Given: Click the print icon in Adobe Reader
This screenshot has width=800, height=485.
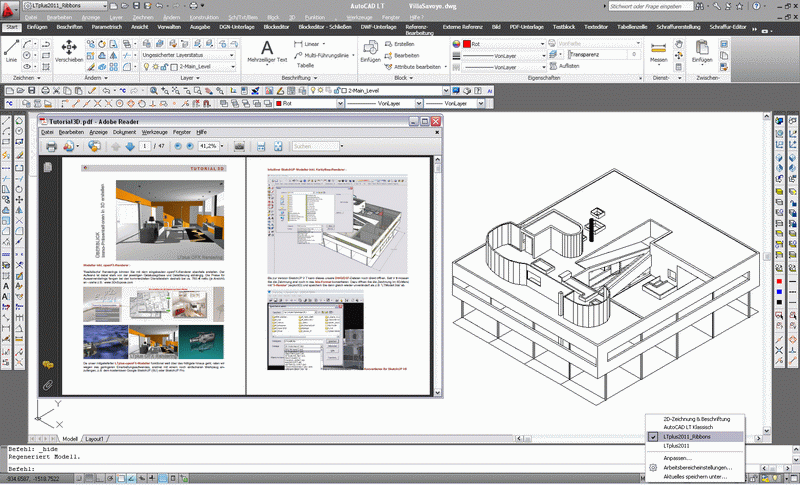Looking at the screenshot, I should click(x=51, y=146).
